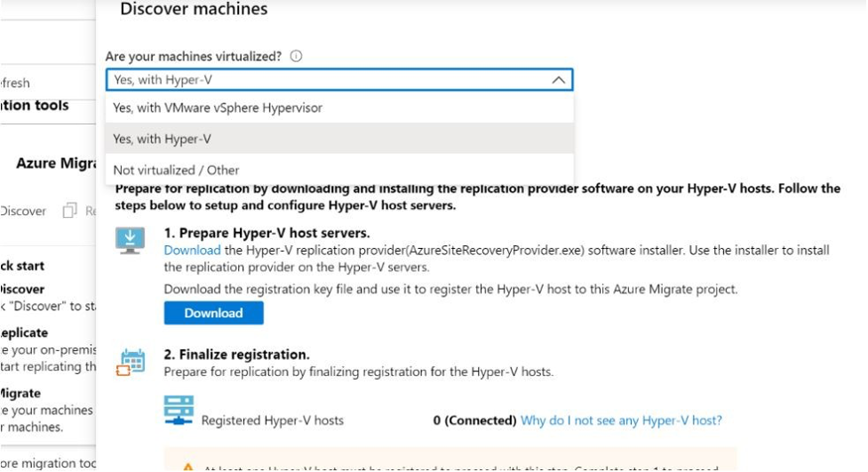Screen dimensions: 868x472
Task: Click the 0 (Connected) status text
Action: [475, 420]
